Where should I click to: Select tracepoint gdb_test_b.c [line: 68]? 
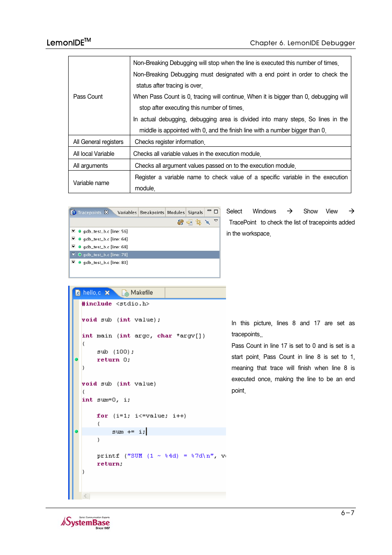tap(105, 247)
